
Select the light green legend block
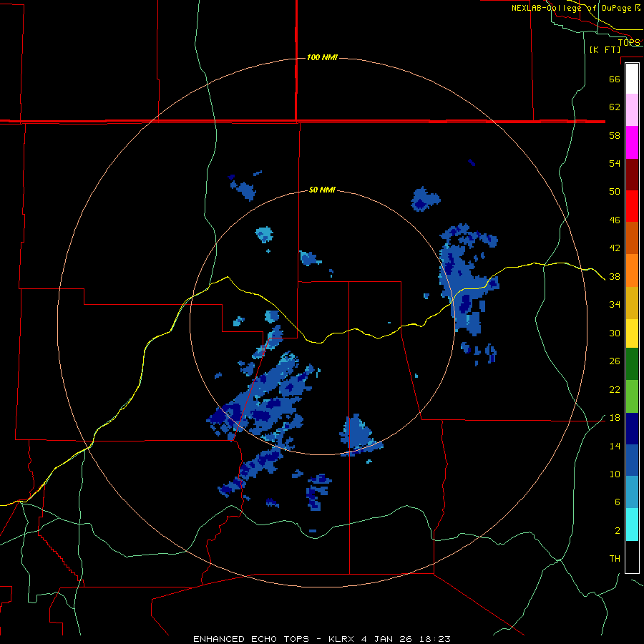[632, 396]
